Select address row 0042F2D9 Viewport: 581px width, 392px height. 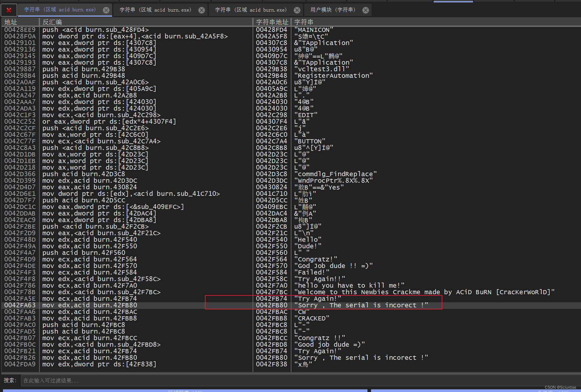pyautogui.click(x=20, y=233)
